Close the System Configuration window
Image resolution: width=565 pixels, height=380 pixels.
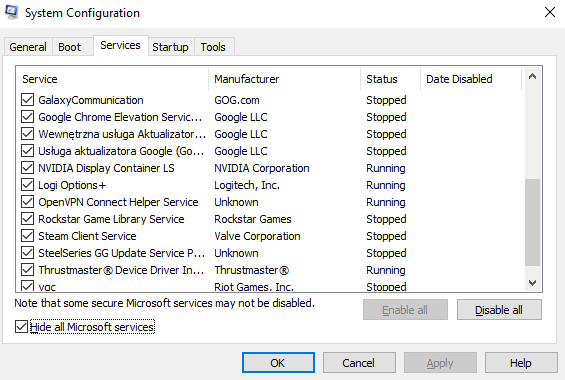tap(550, 12)
